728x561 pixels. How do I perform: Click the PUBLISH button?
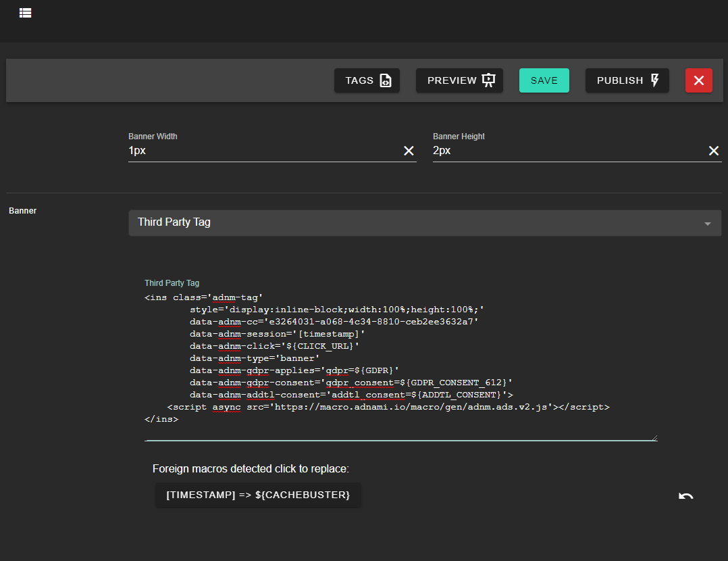coord(627,80)
